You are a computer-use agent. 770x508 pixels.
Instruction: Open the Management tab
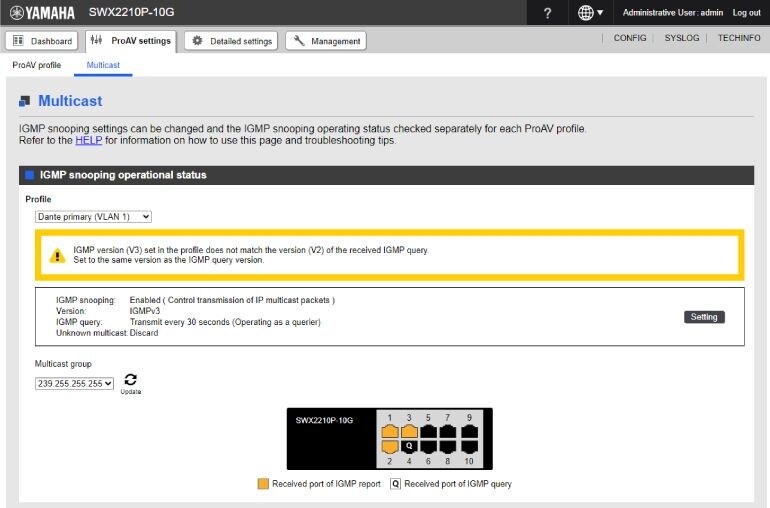tap(326, 41)
